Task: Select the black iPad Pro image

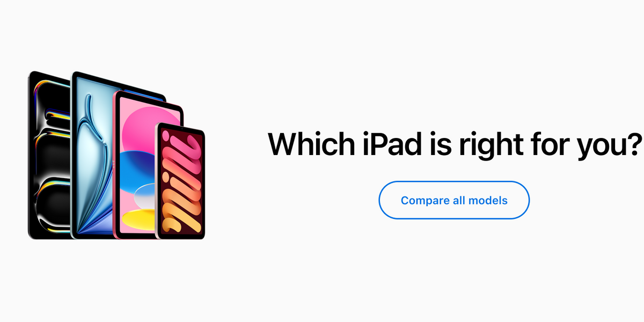Action: pyautogui.click(x=48, y=155)
